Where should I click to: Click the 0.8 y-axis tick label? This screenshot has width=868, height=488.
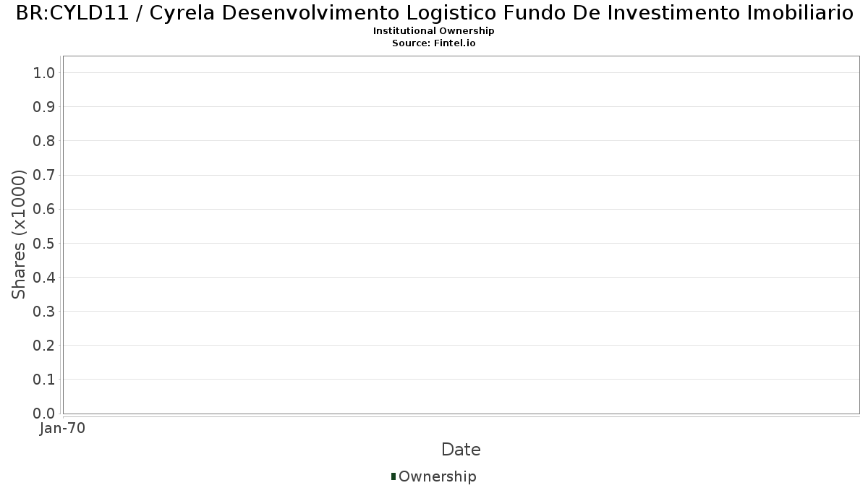(x=44, y=141)
